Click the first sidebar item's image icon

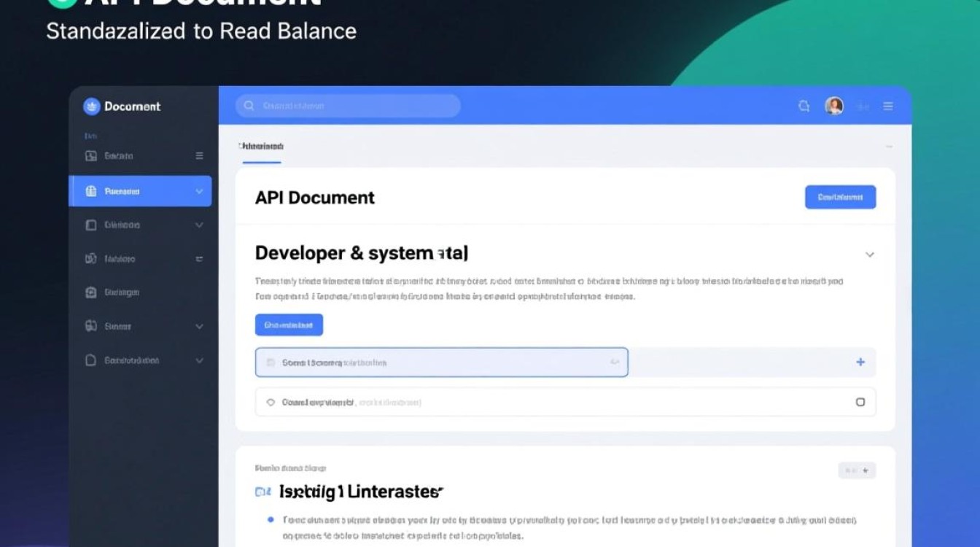91,156
